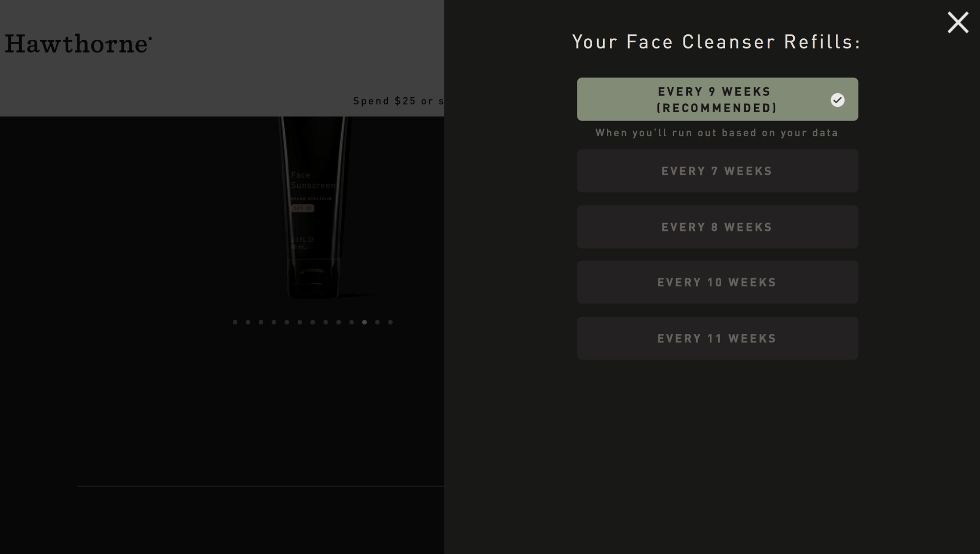Choose the Every 11 Weeks refill option
The width and height of the screenshot is (980, 554).
[x=717, y=338]
